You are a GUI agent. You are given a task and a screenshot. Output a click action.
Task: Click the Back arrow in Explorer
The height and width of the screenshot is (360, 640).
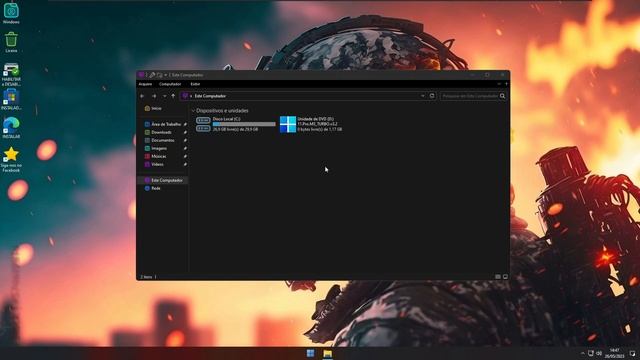pyautogui.click(x=142, y=96)
